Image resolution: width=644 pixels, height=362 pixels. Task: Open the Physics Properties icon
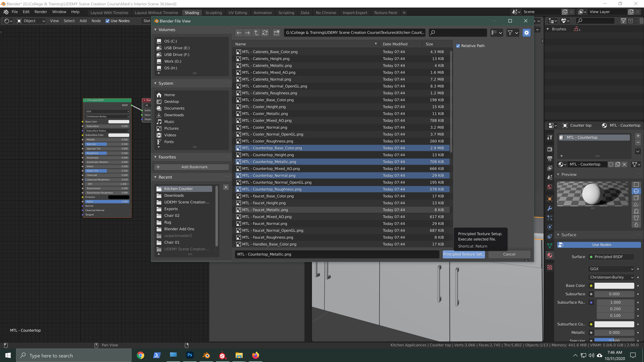[x=550, y=227]
